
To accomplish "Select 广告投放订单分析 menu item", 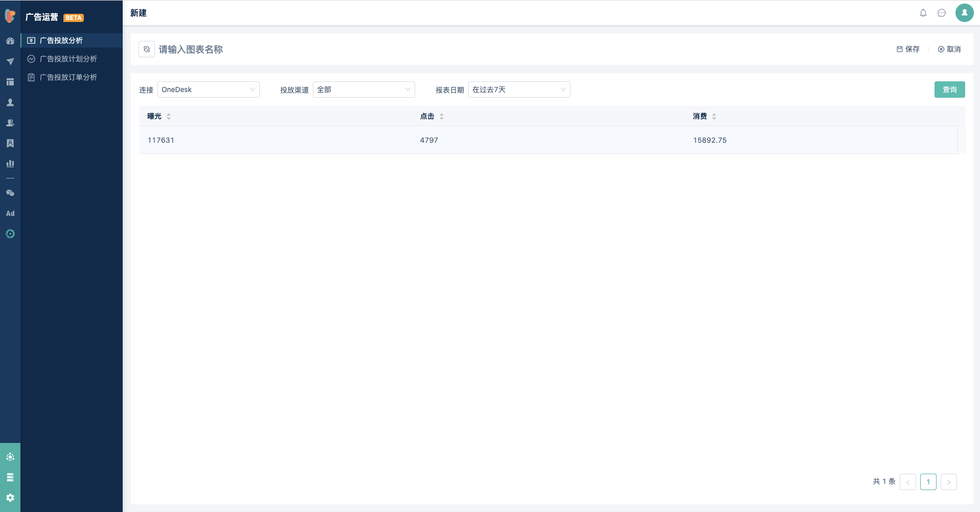I will pyautogui.click(x=72, y=77).
